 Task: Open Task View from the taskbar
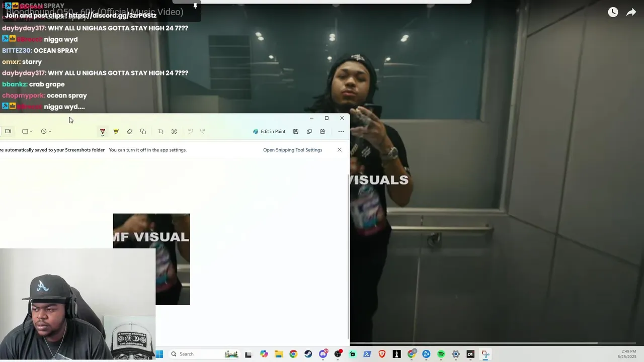248,354
